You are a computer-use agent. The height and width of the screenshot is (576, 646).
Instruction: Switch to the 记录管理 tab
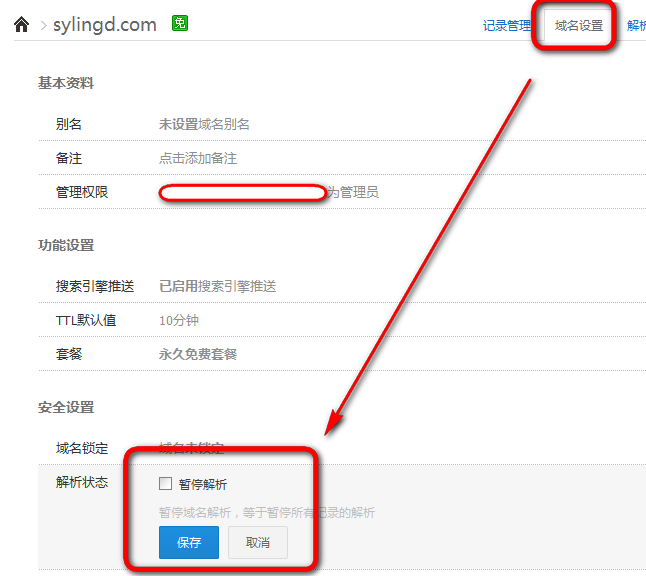pyautogui.click(x=507, y=26)
